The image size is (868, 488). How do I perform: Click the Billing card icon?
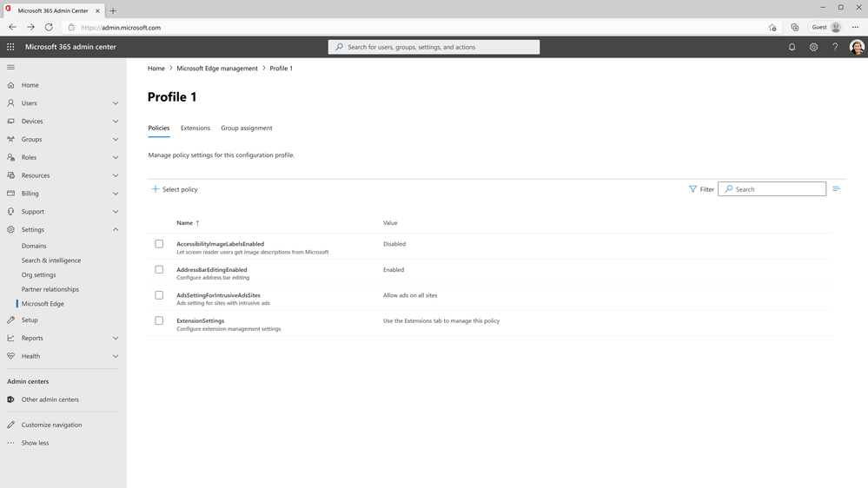click(x=10, y=194)
